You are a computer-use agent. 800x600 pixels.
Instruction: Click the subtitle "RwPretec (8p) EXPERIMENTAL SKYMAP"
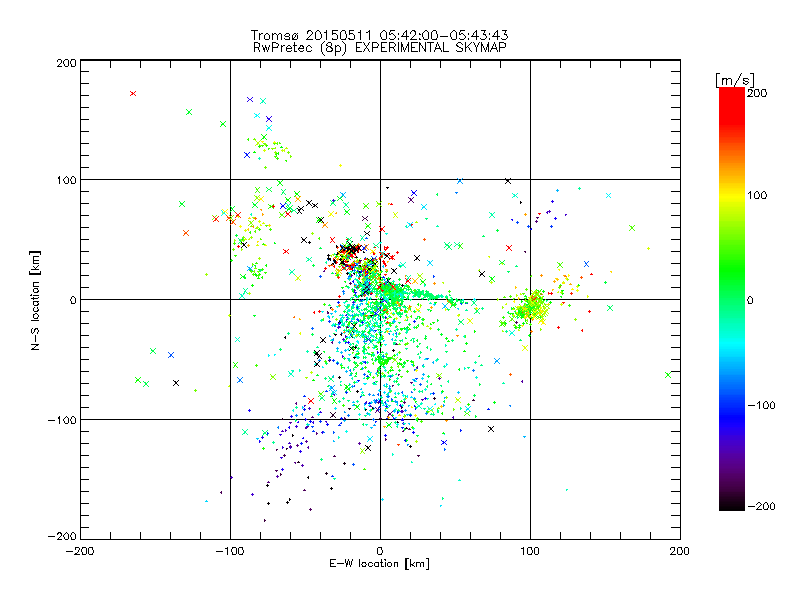pyautogui.click(x=380, y=47)
